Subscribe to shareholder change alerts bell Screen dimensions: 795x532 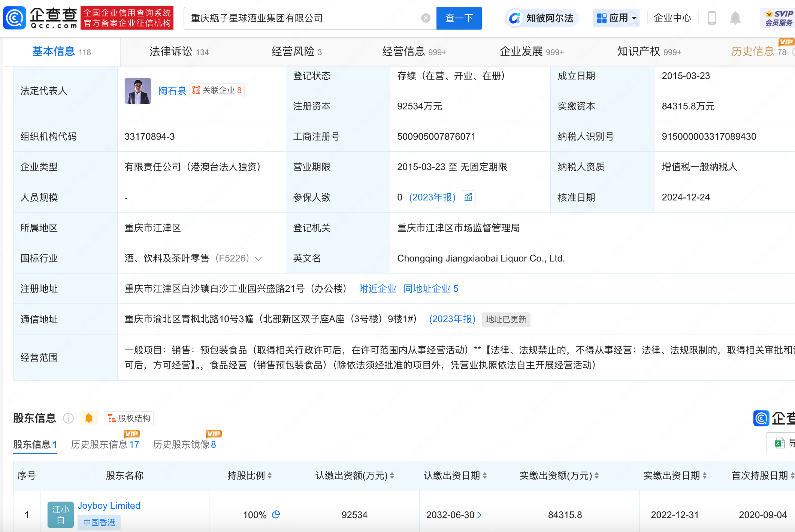tap(89, 418)
